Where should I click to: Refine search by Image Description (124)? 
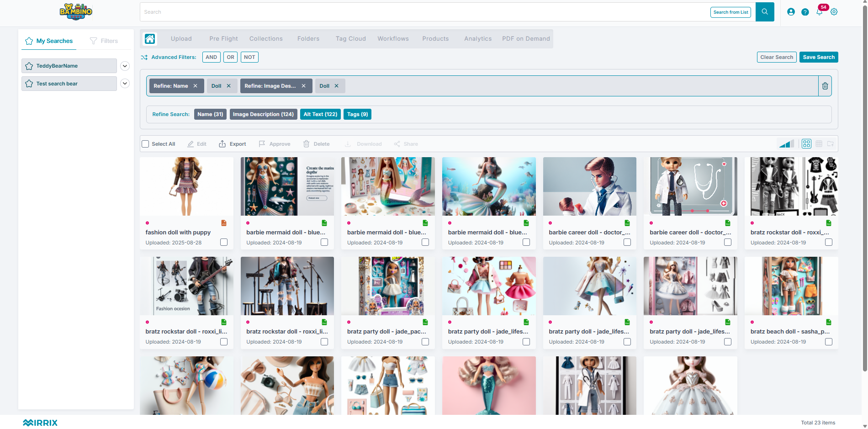(263, 114)
